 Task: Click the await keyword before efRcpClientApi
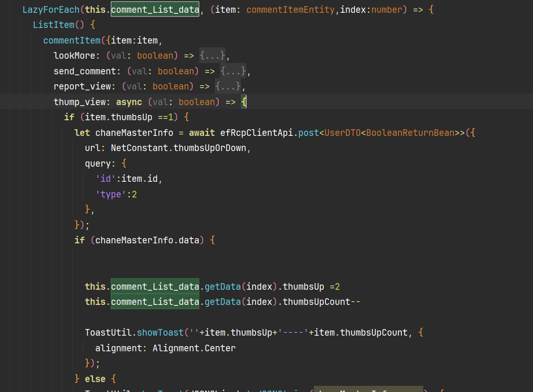[202, 133]
